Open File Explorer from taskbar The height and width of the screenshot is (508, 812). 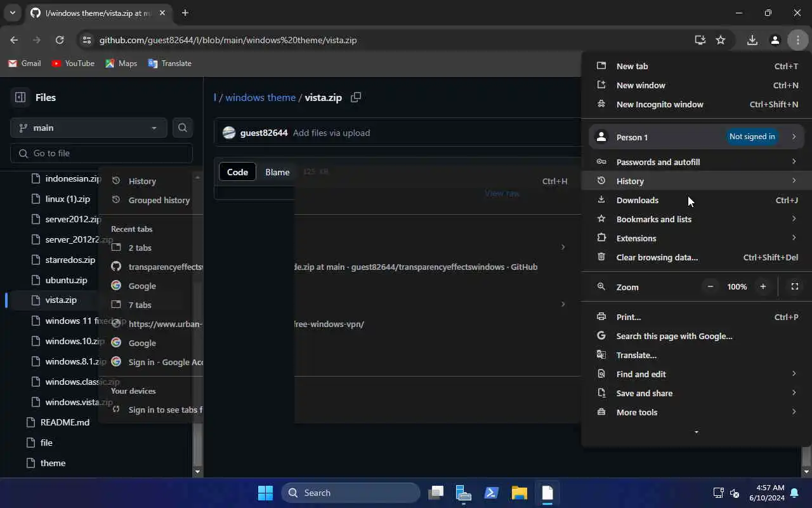click(520, 493)
